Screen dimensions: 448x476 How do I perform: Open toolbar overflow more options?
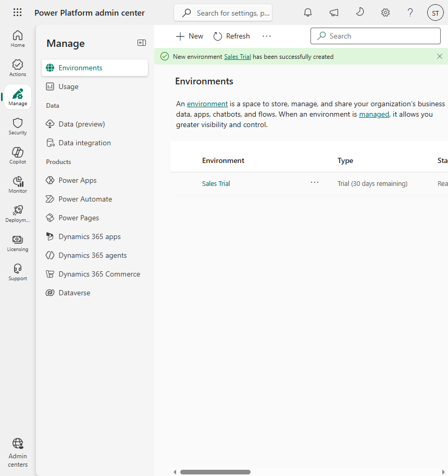[x=266, y=36]
